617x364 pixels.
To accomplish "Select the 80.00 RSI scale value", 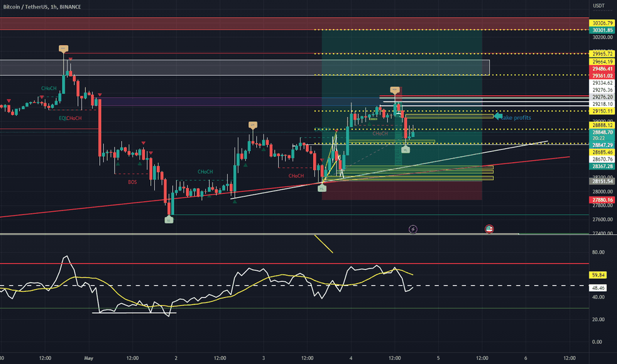I will tap(598, 252).
